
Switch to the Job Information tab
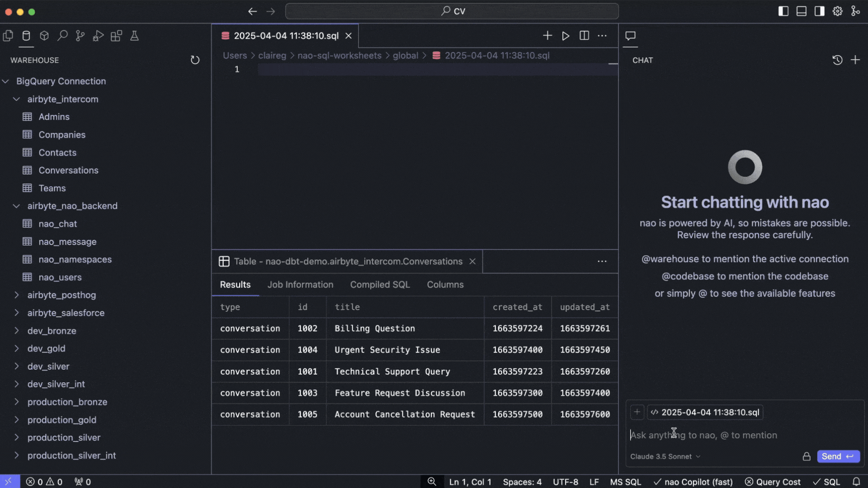click(x=300, y=285)
